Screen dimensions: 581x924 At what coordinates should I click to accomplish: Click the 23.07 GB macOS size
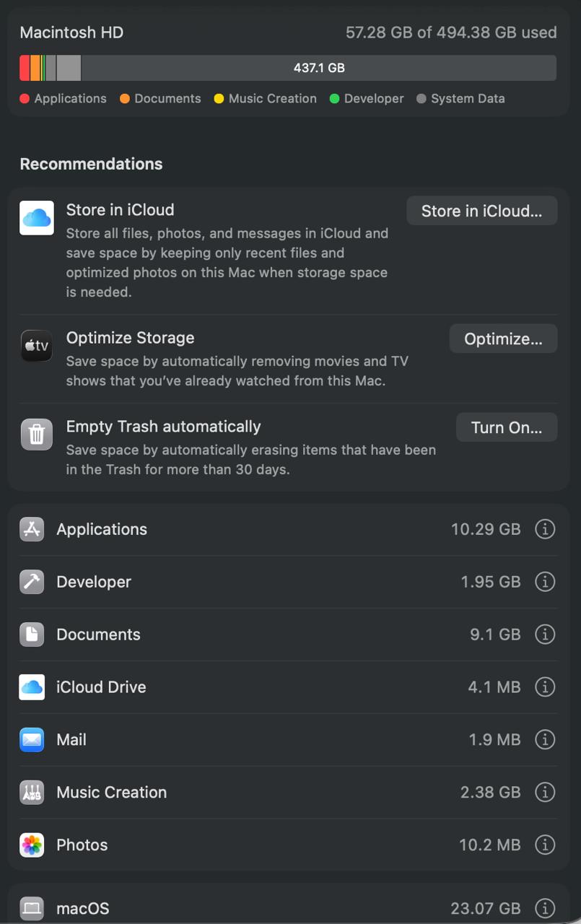(486, 908)
